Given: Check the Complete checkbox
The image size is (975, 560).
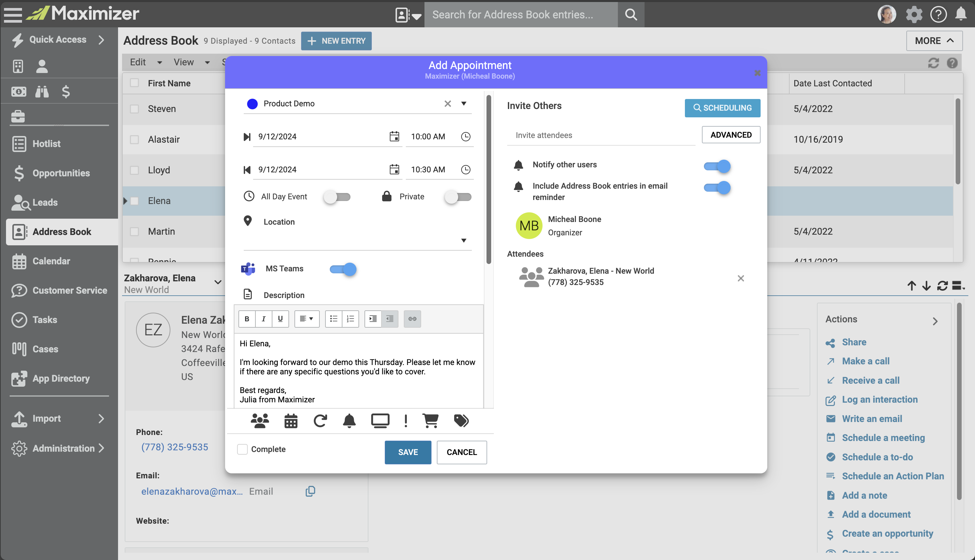Looking at the screenshot, I should pos(242,449).
